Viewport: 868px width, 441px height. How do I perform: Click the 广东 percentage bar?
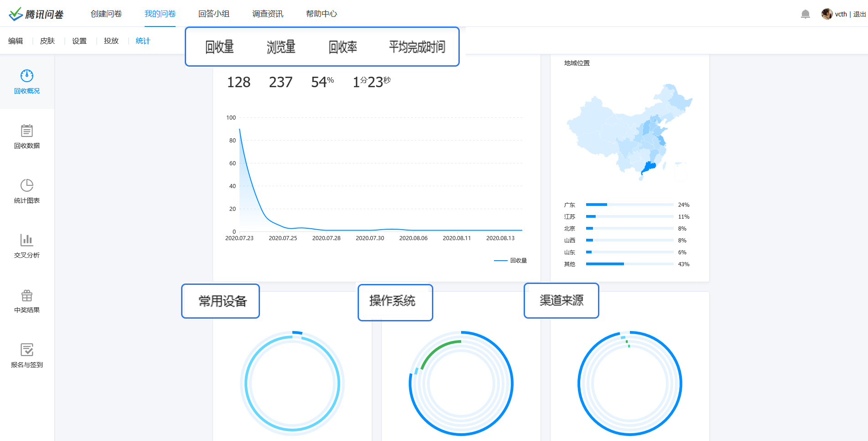pyautogui.click(x=629, y=205)
